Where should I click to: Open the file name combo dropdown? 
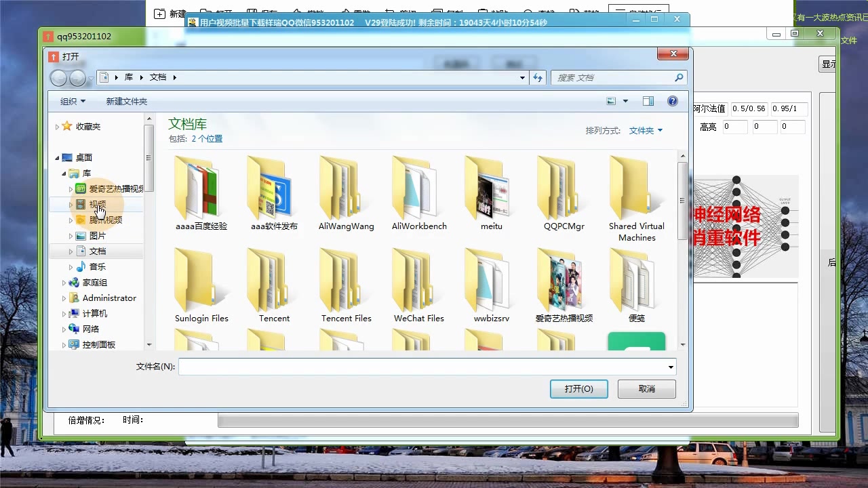[671, 367]
